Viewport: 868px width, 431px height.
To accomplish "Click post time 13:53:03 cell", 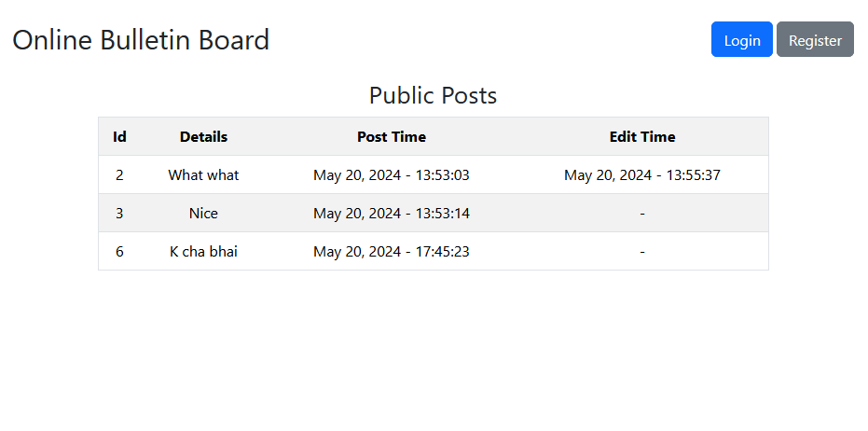I will (392, 174).
